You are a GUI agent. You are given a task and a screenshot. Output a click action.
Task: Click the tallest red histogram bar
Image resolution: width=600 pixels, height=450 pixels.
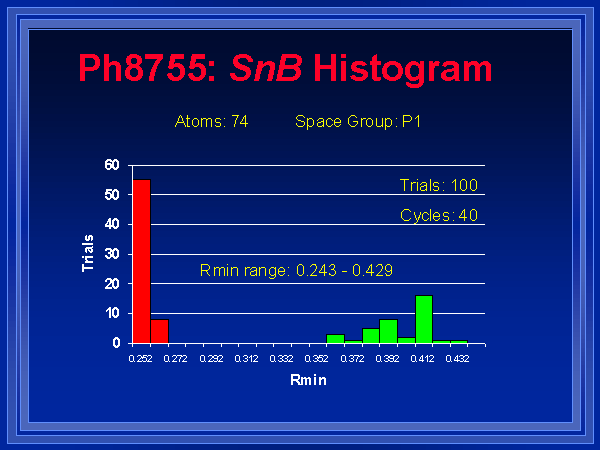[x=142, y=262]
